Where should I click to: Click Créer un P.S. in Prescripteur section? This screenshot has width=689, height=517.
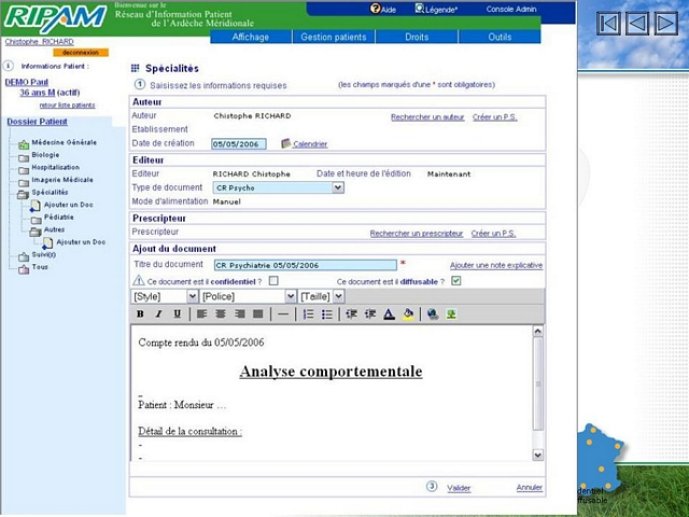(493, 233)
